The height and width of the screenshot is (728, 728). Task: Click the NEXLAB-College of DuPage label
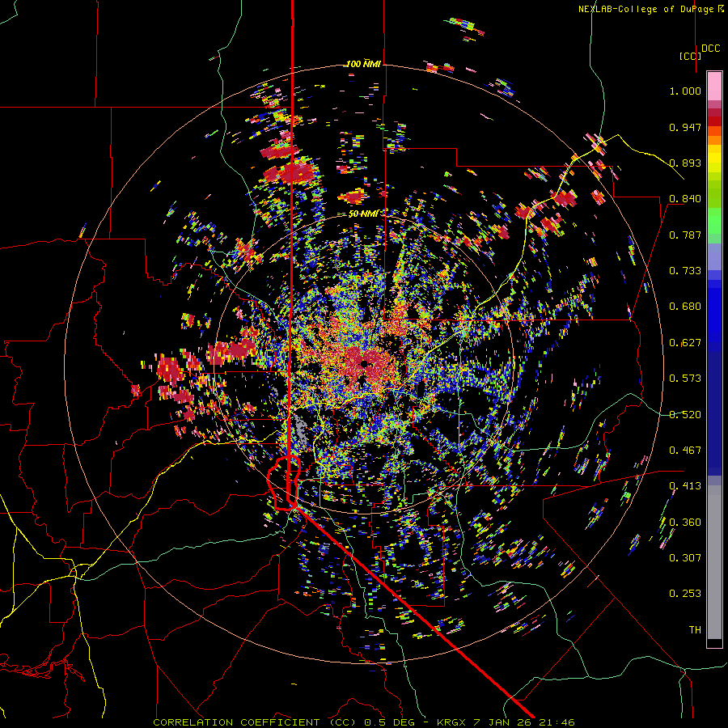click(x=650, y=9)
